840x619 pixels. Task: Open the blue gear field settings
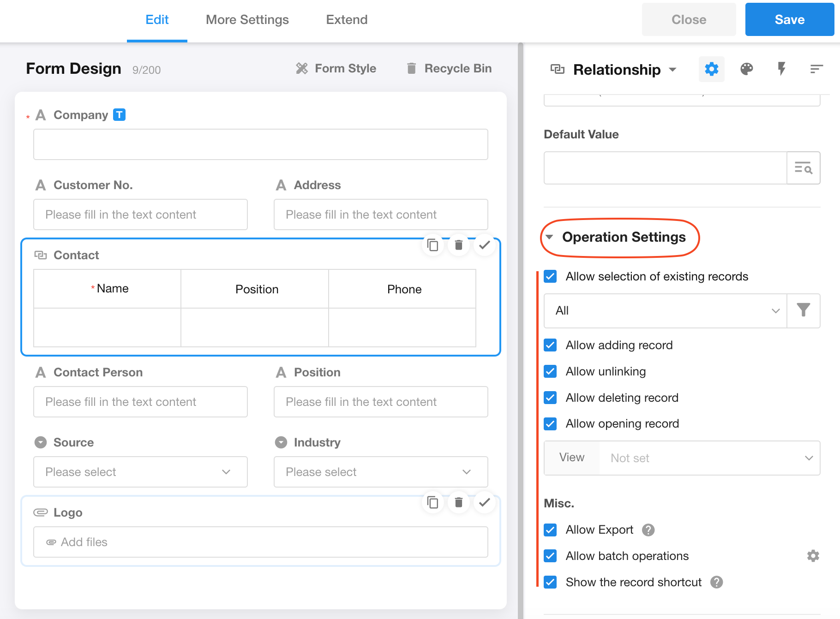click(x=711, y=69)
